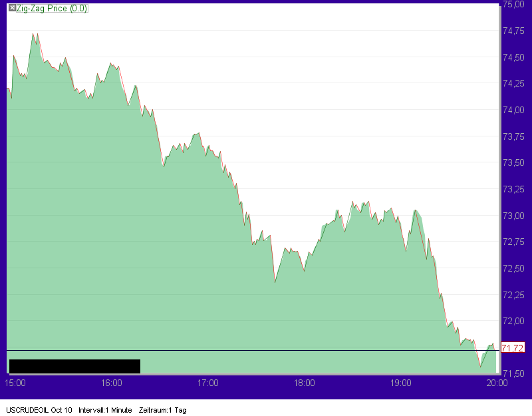Click the 71,50 price axis label

513,373
